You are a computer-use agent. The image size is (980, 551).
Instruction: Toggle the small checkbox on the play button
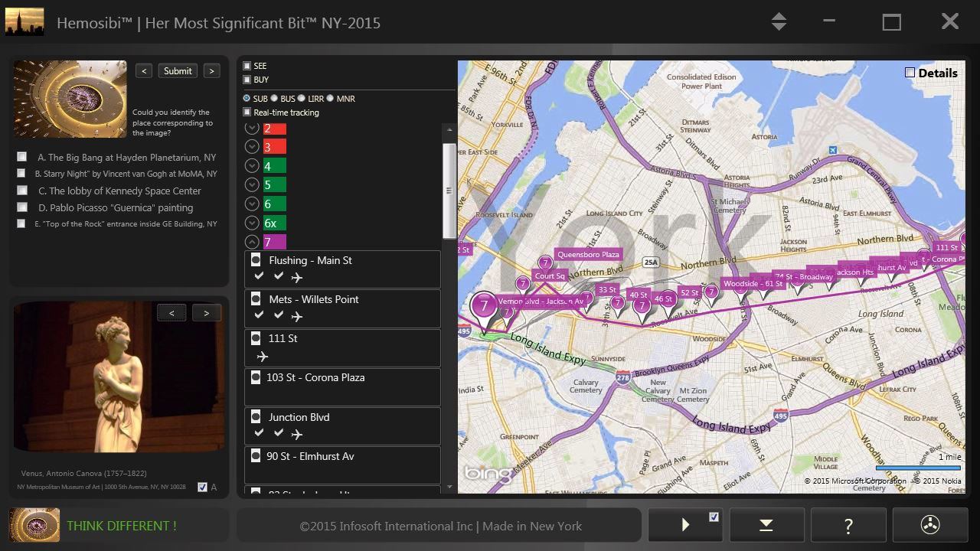click(714, 517)
